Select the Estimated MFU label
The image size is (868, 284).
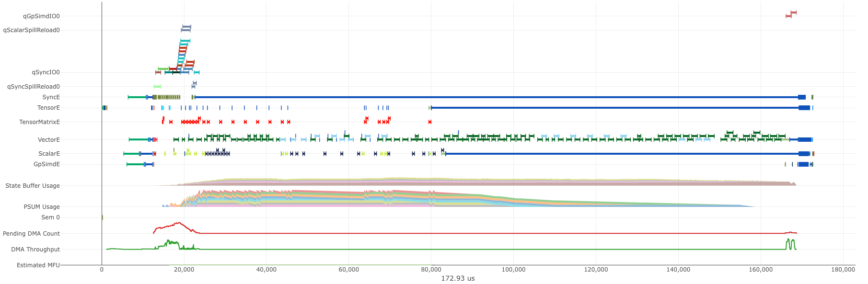tap(38, 265)
